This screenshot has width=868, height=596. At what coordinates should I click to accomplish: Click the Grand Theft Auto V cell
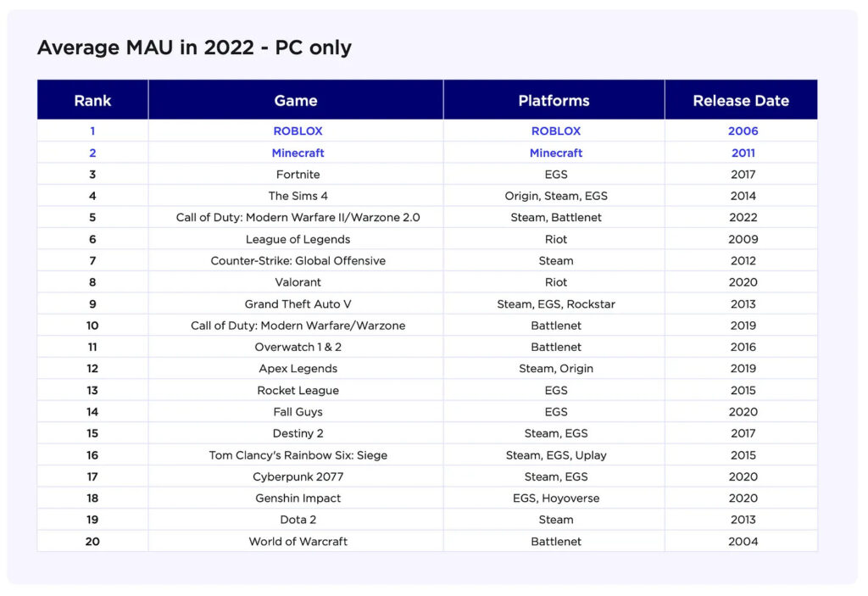(298, 304)
